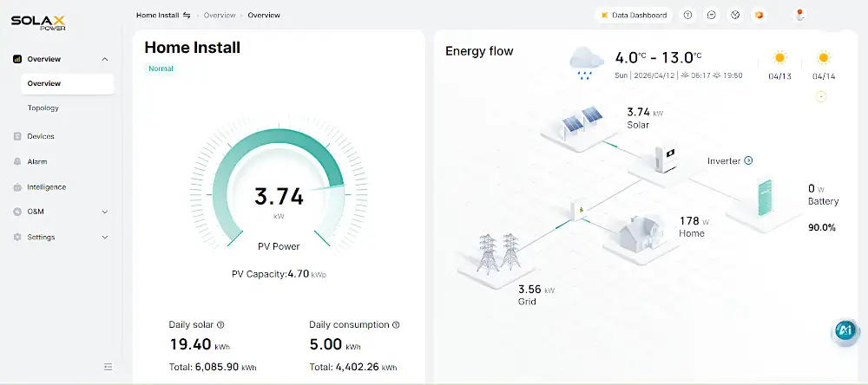Click the switch-site arrows beside Home Install breadcrumb
Screen dimensions: 868x385
point(187,16)
